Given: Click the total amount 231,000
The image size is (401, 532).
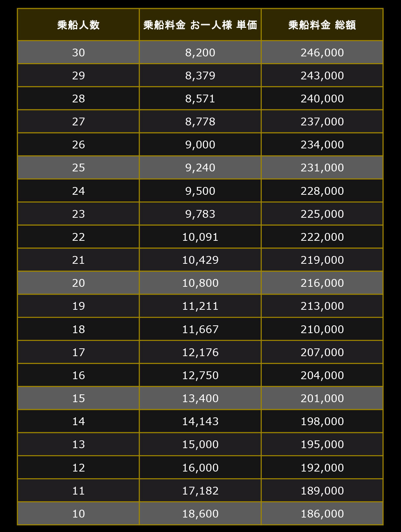Looking at the screenshot, I should [322, 168].
